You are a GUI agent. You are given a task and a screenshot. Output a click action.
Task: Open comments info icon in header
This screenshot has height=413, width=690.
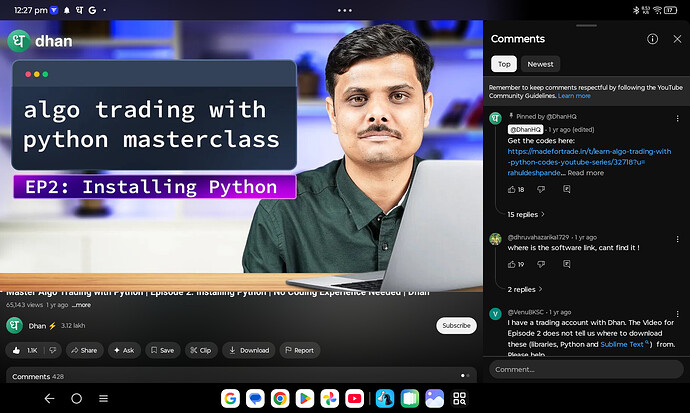point(652,39)
